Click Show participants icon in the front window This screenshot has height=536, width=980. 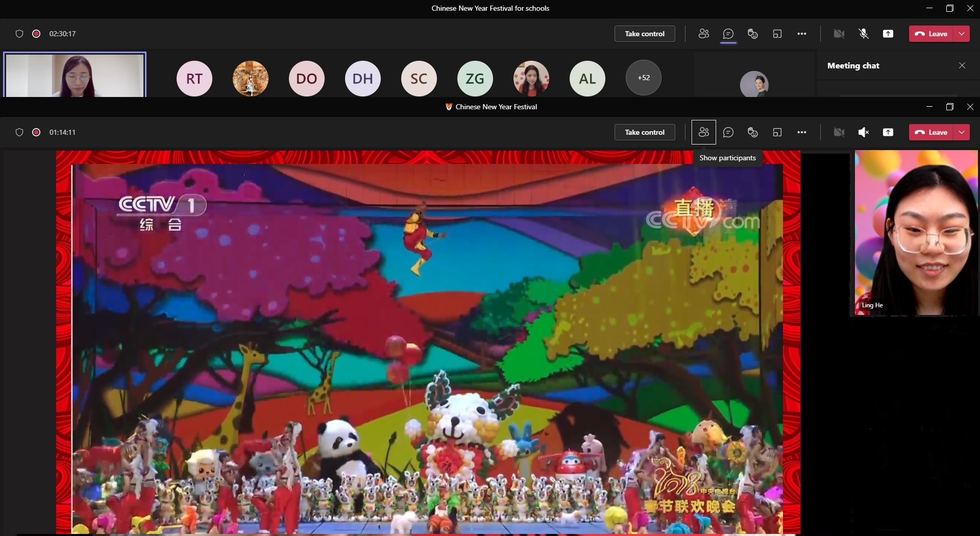[704, 132]
